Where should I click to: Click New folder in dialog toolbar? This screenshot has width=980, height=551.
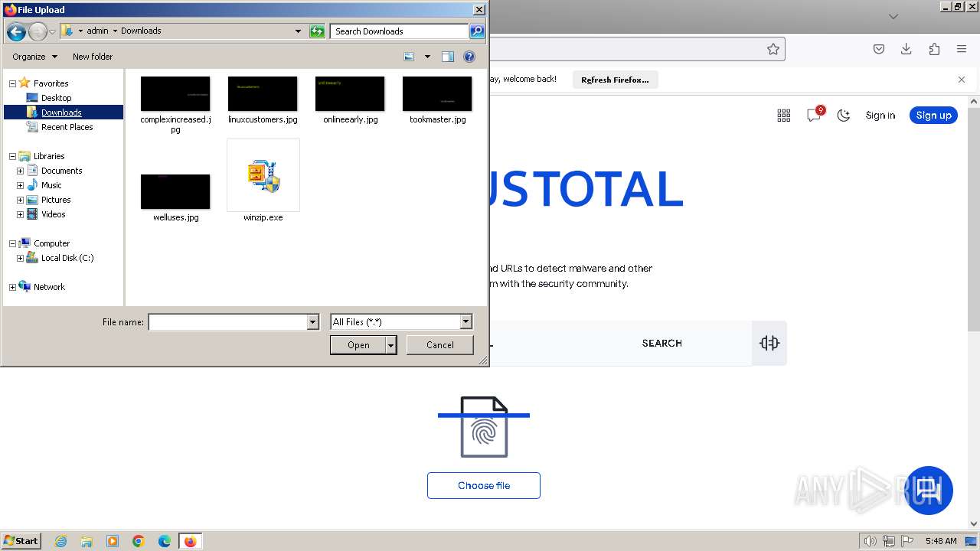pos(93,57)
